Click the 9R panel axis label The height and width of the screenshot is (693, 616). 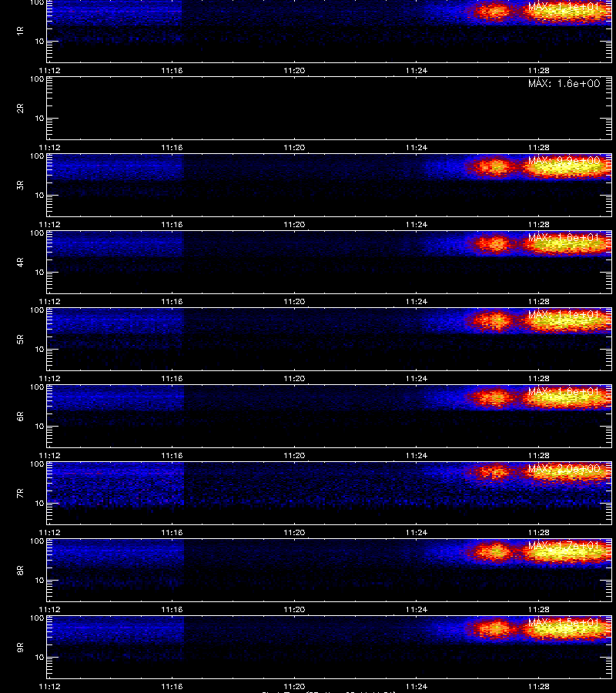[20, 647]
